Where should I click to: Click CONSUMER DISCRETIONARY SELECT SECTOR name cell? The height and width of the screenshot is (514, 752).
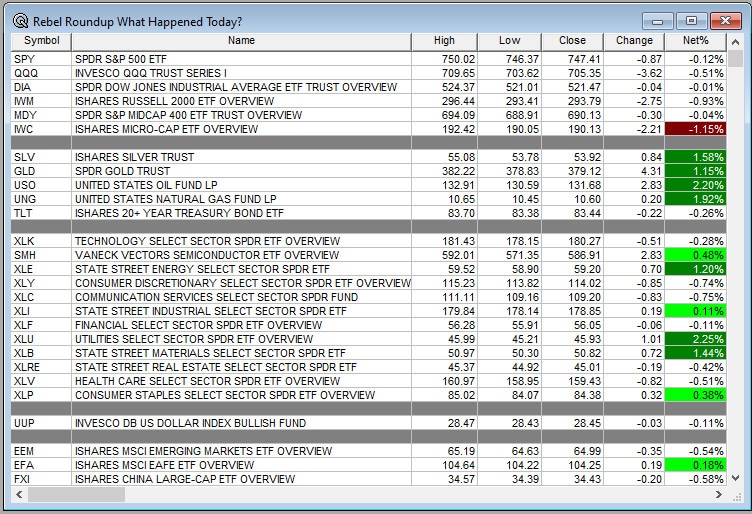point(241,283)
